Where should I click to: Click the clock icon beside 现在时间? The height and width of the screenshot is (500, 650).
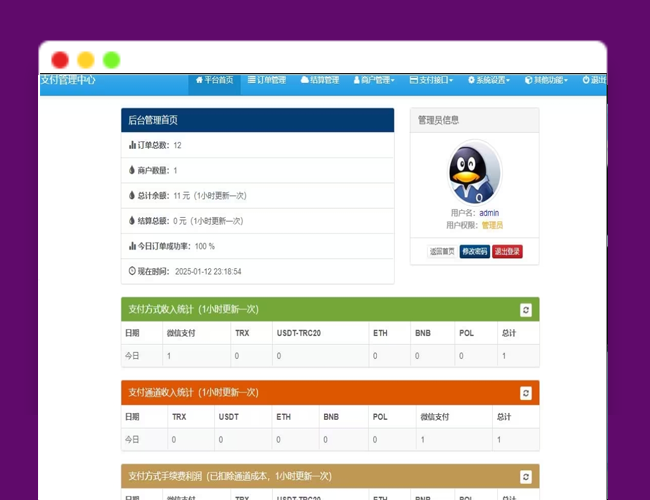coord(132,271)
